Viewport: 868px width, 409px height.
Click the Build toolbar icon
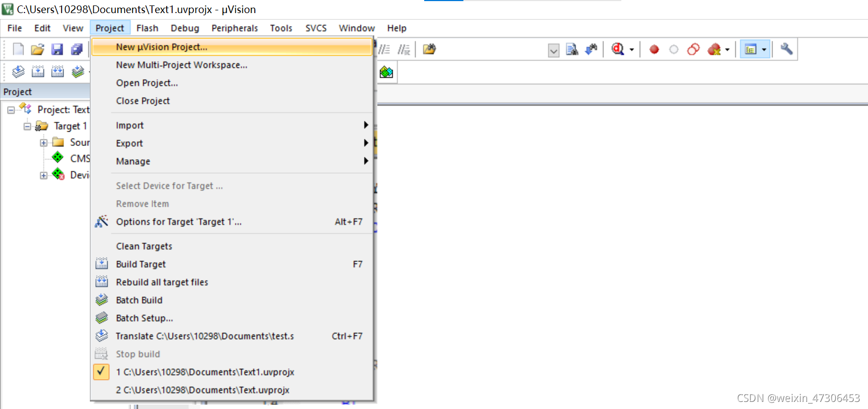pos(38,71)
